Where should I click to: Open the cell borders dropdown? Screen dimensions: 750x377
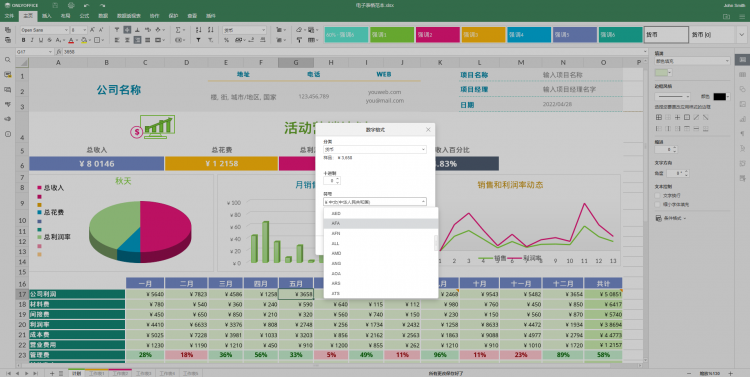click(x=99, y=40)
